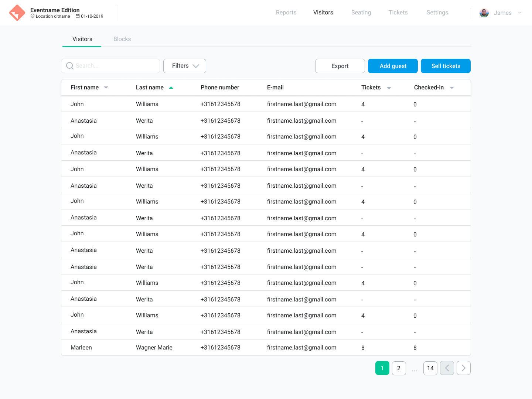Click the red diamond app logo
Screen dimensions: 532x399
point(17,13)
